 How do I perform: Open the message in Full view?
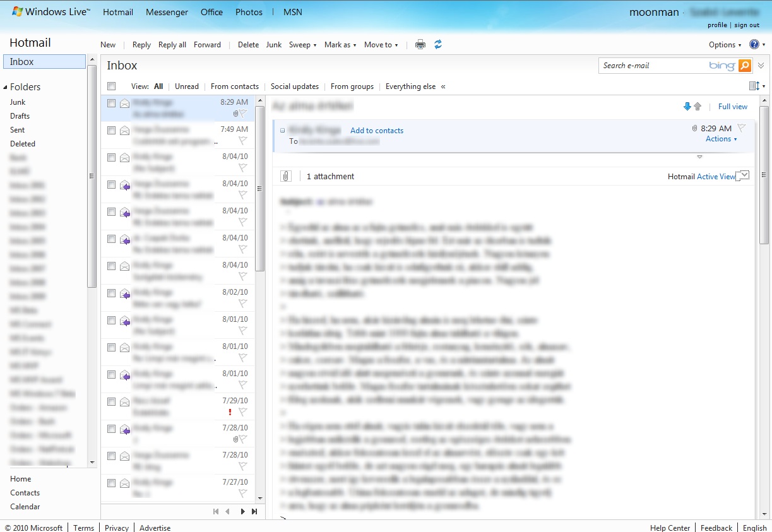pos(733,107)
